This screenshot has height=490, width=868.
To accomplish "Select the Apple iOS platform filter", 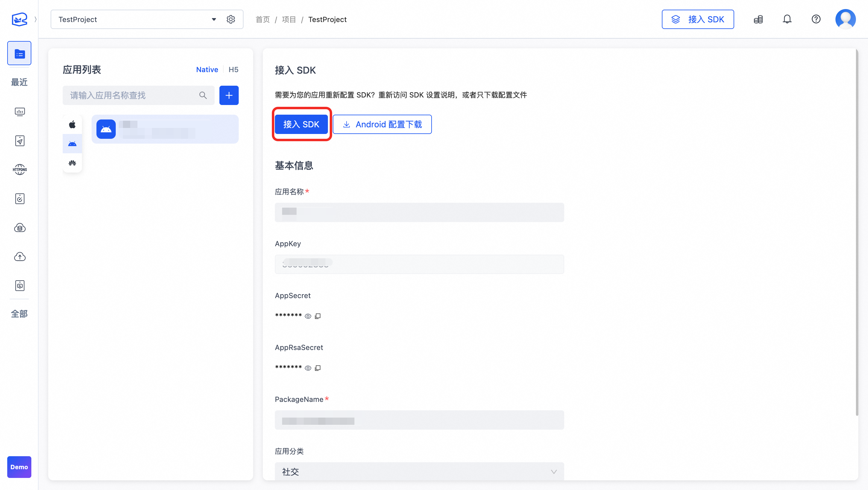I will click(72, 124).
